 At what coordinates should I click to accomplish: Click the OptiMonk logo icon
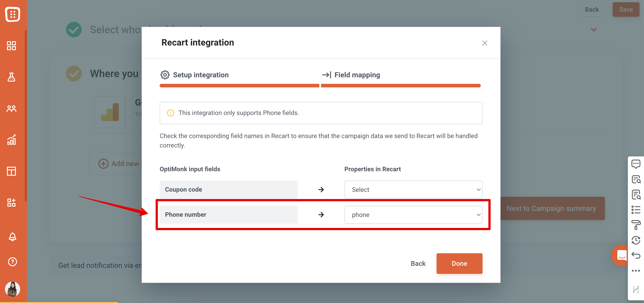click(13, 14)
